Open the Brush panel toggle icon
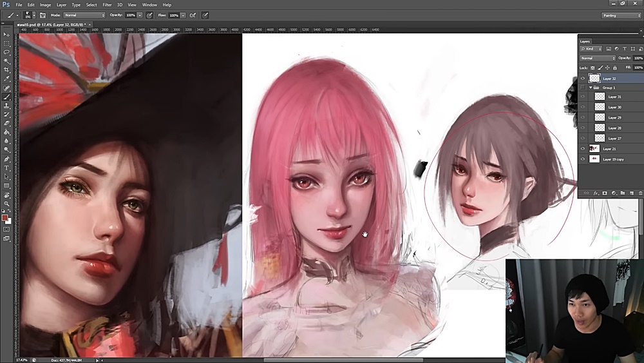This screenshot has height=363, width=644. [43, 15]
